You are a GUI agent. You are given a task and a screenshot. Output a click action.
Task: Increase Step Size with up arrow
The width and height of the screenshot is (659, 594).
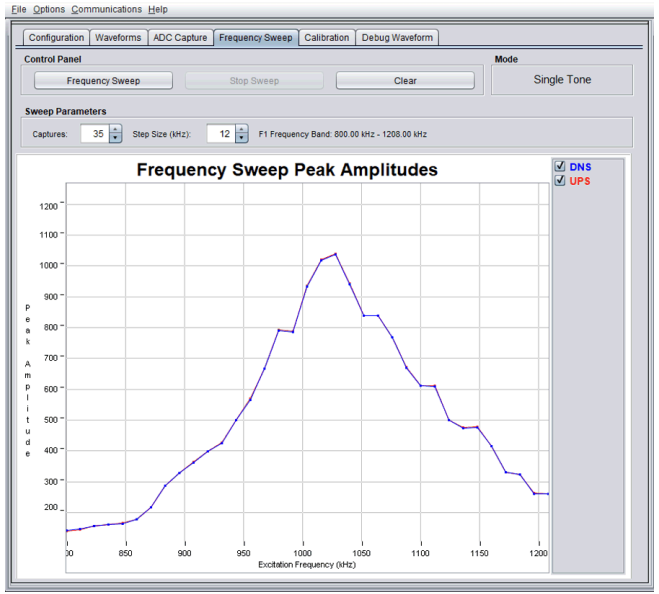pos(241,129)
